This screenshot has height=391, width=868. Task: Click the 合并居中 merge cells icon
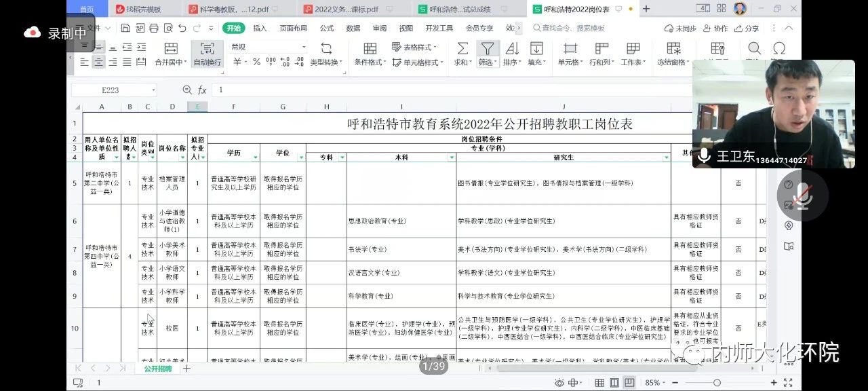(170, 49)
